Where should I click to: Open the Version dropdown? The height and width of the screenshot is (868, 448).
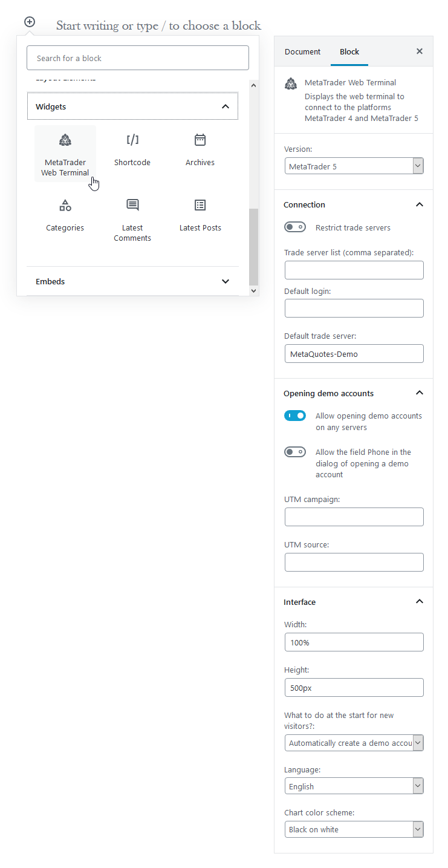point(354,166)
